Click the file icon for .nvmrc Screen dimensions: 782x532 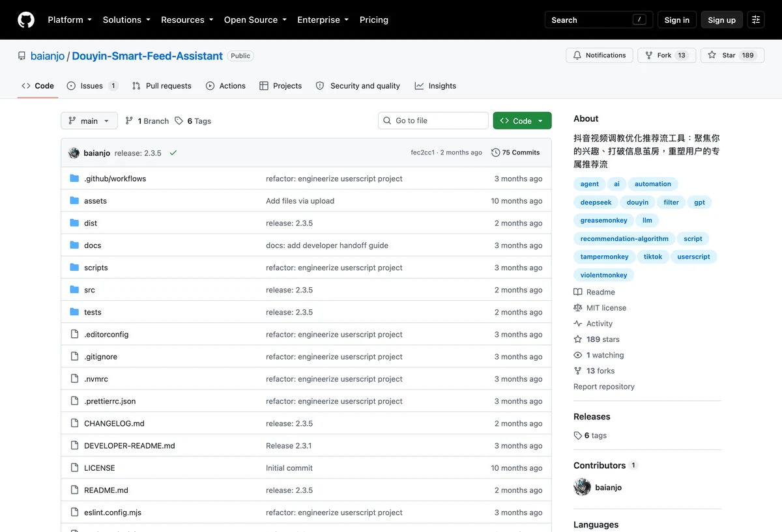[74, 378]
